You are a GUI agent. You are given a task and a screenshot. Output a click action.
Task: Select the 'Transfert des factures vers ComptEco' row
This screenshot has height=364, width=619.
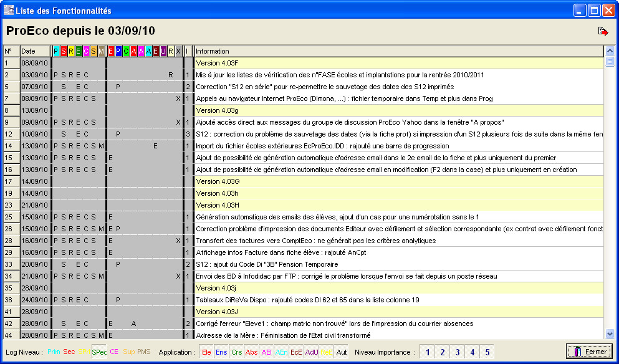[x=304, y=241]
